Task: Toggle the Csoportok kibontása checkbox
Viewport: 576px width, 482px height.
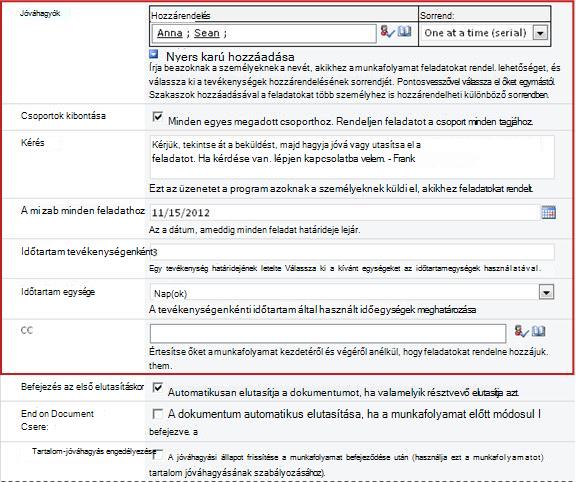Action: click(x=158, y=117)
